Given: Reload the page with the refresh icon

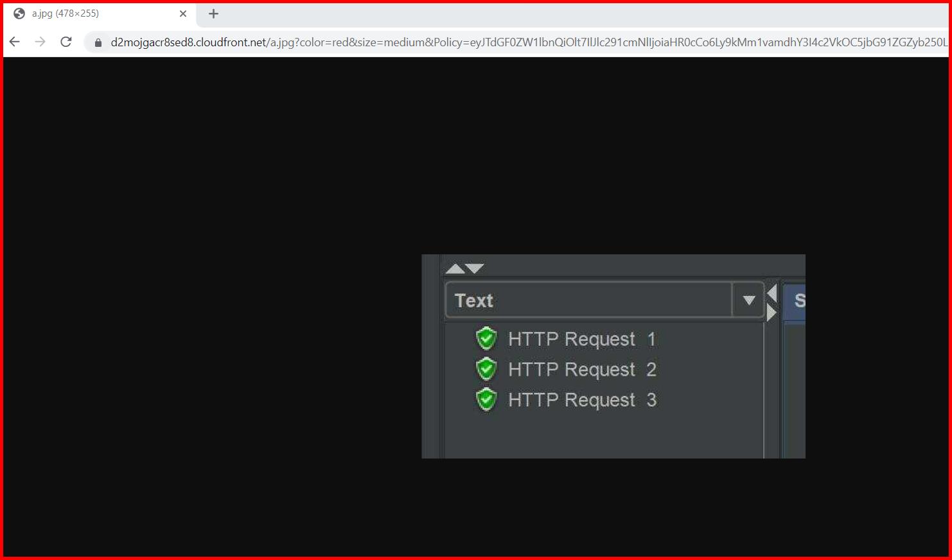Looking at the screenshot, I should (x=66, y=41).
